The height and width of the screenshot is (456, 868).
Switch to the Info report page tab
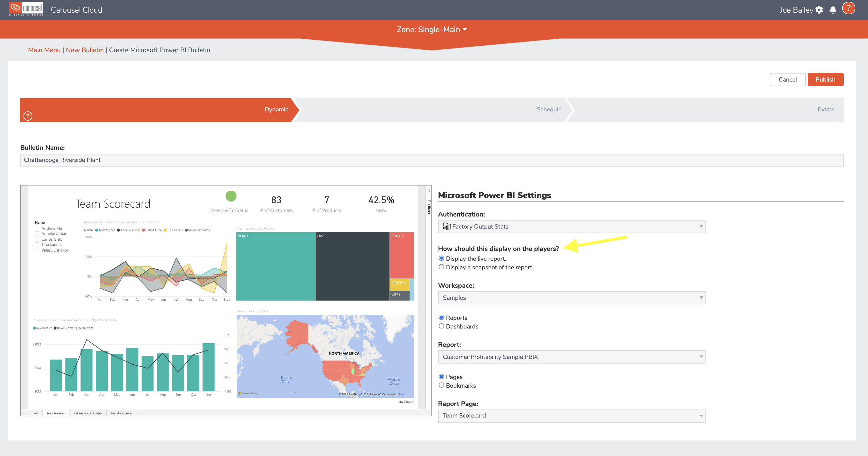click(x=36, y=413)
